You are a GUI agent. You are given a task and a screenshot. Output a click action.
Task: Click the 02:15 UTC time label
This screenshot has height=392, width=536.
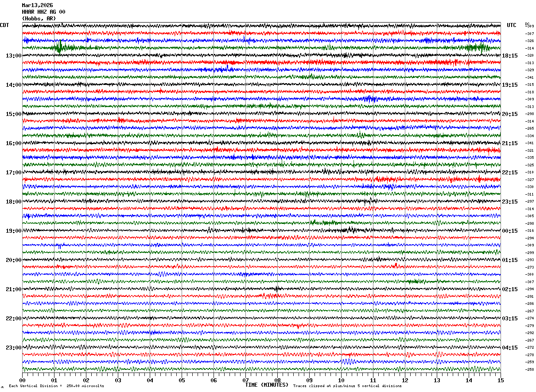[x=510, y=289]
